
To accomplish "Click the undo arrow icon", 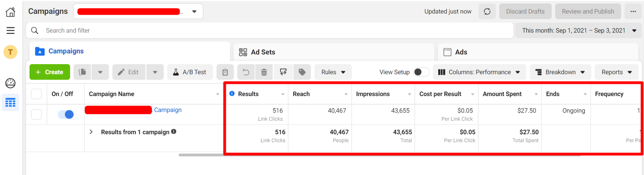I will 246,72.
